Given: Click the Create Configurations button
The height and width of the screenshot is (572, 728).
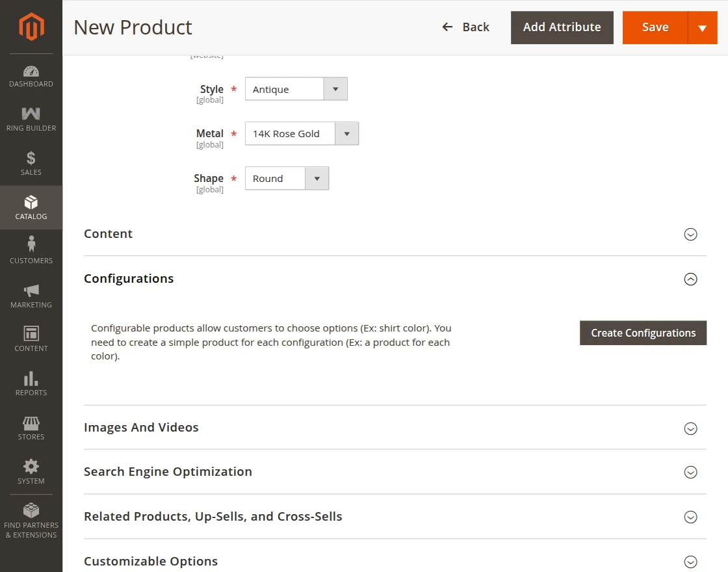Looking at the screenshot, I should (x=642, y=332).
